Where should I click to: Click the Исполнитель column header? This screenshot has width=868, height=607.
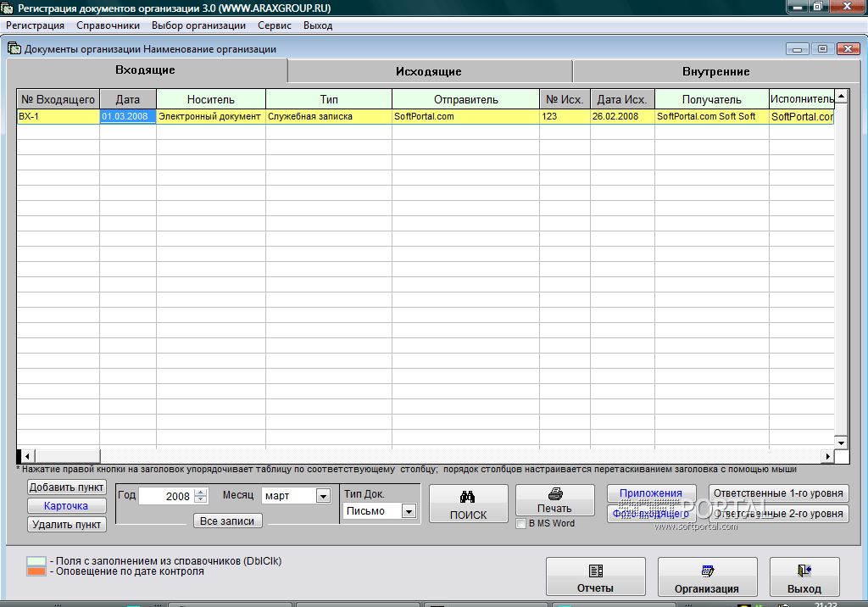tap(802, 100)
